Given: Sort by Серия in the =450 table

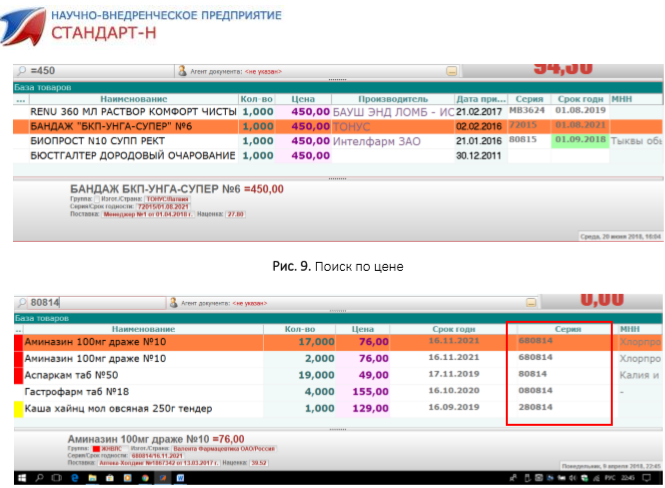Looking at the screenshot, I should (x=529, y=99).
